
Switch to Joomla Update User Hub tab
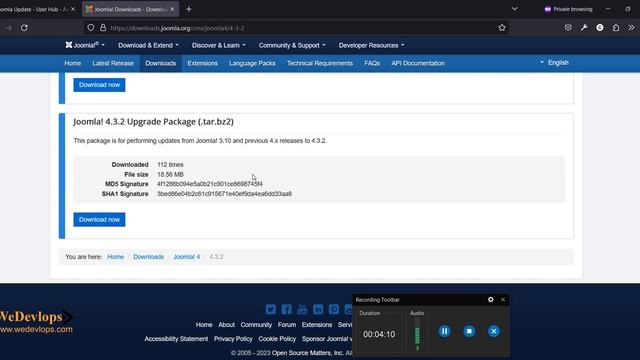point(35,9)
